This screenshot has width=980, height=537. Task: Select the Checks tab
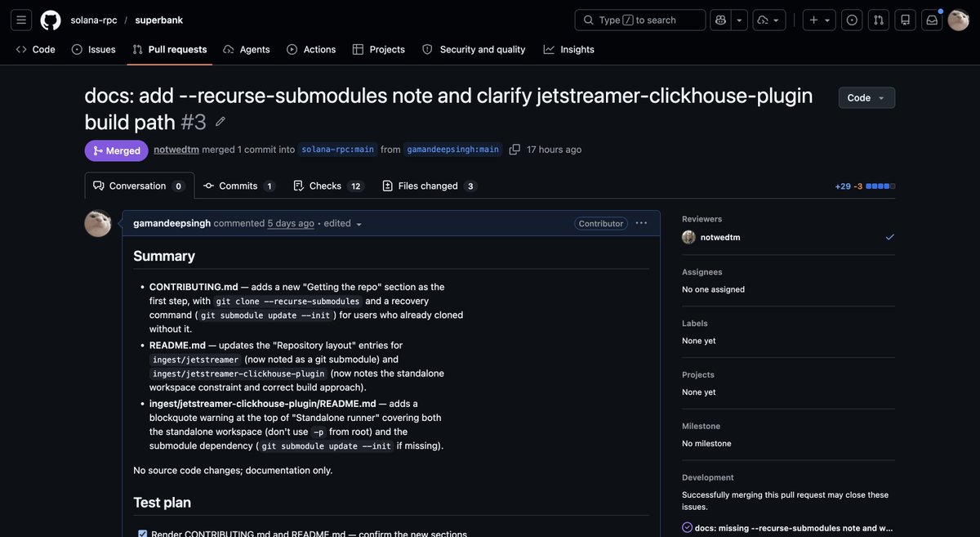[x=329, y=186]
